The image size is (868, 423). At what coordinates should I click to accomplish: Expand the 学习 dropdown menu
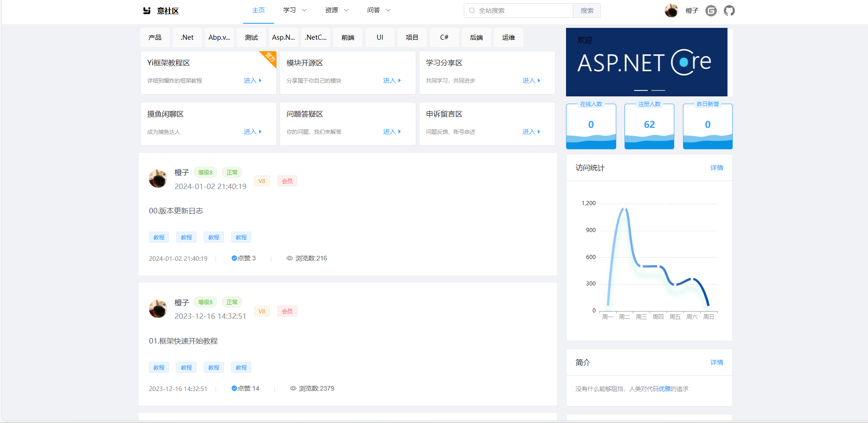click(295, 10)
